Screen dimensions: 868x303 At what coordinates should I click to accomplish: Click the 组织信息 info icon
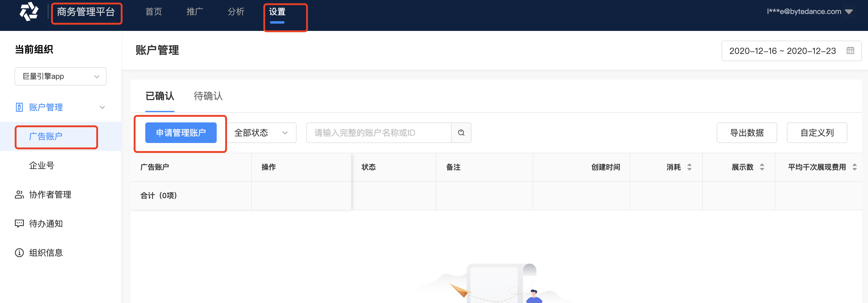pos(19,253)
